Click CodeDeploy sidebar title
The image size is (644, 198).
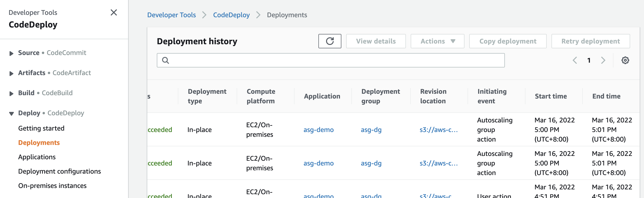click(33, 24)
